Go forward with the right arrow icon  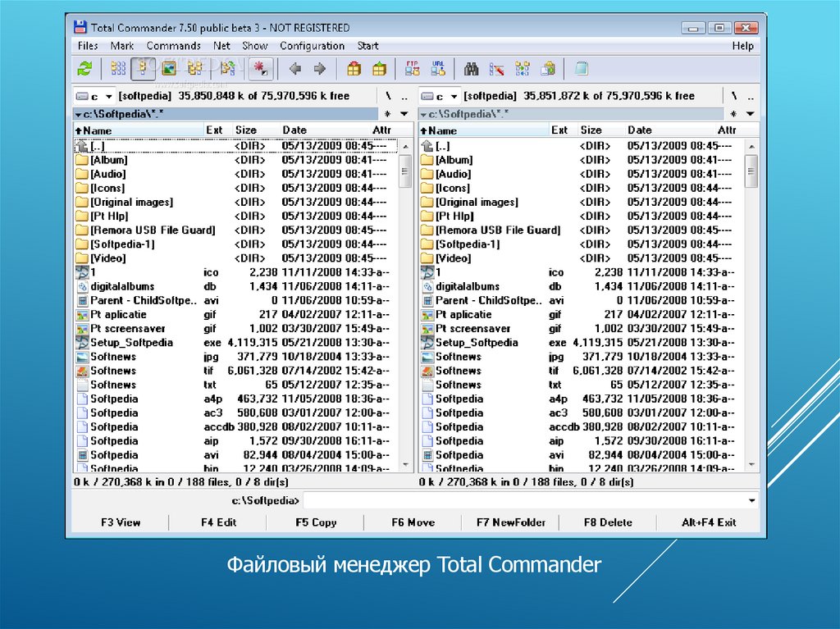pos(320,69)
